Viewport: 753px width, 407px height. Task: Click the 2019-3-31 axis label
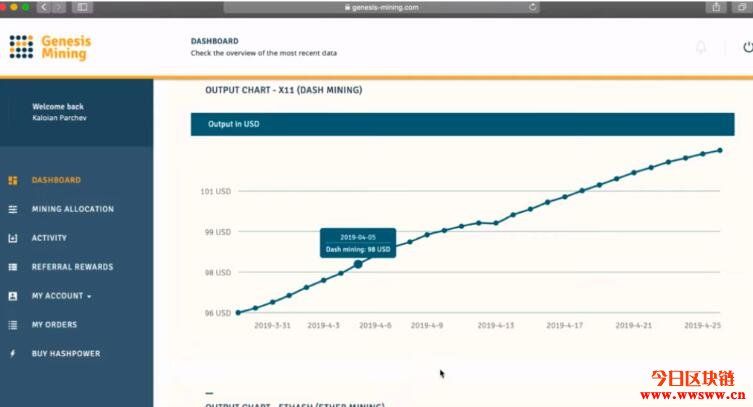[x=272, y=325]
